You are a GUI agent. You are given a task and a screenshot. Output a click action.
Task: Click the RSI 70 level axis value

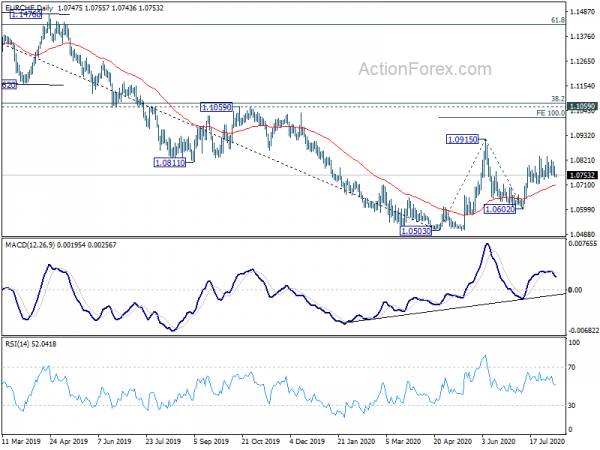click(572, 368)
